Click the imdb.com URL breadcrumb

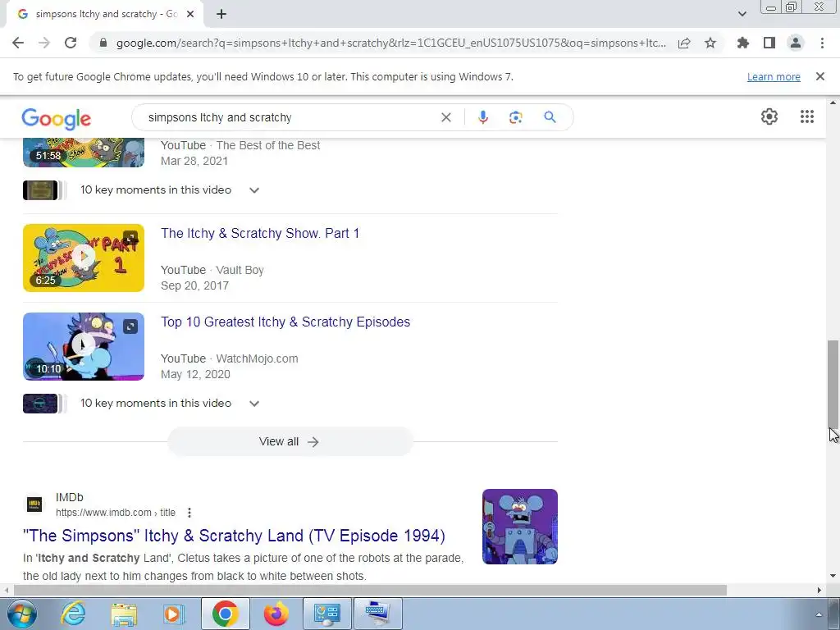[x=115, y=513]
